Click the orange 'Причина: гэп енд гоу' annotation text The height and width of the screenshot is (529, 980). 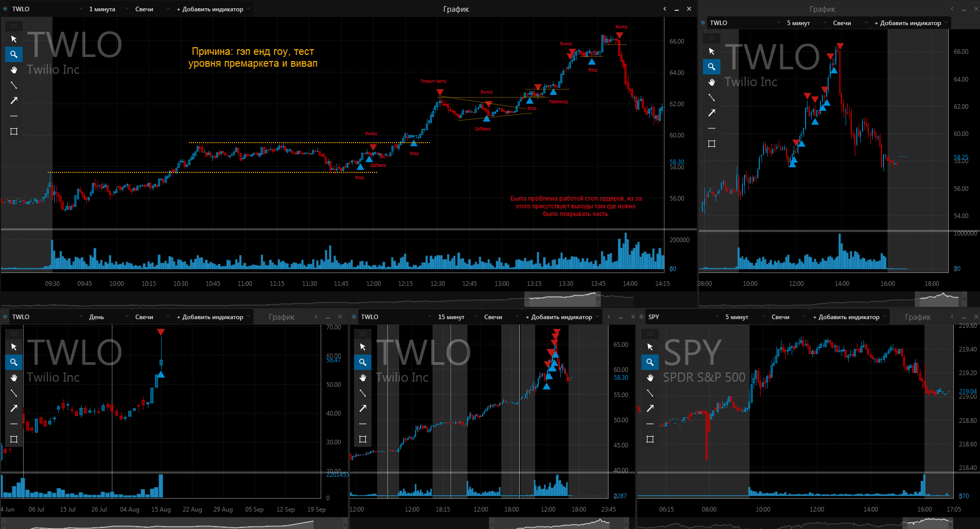pyautogui.click(x=253, y=57)
